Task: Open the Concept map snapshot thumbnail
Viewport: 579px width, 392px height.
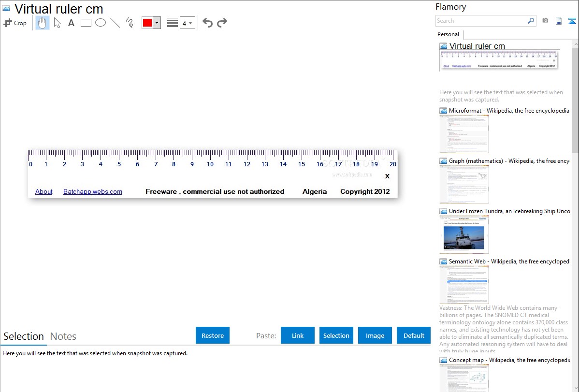Action: coord(464,378)
